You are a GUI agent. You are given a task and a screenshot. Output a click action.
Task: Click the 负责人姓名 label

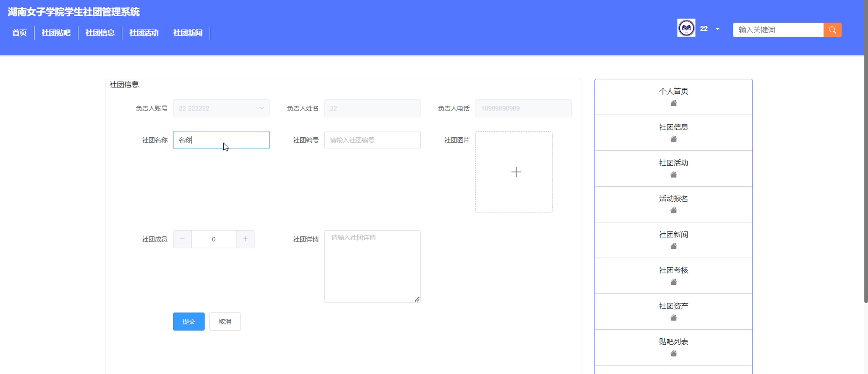(303, 108)
